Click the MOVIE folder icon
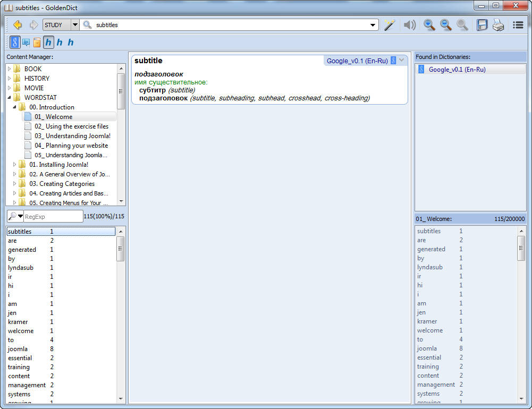The image size is (532, 409). pyautogui.click(x=17, y=88)
